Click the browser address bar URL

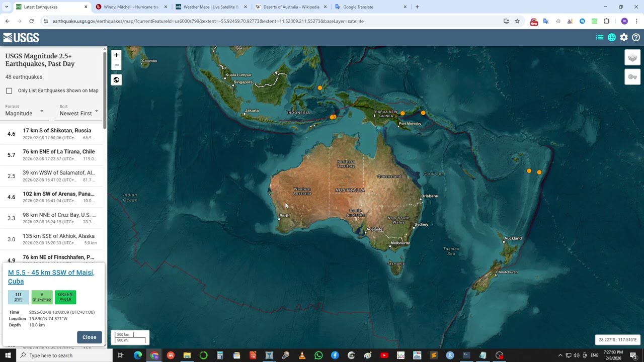tap(208, 21)
